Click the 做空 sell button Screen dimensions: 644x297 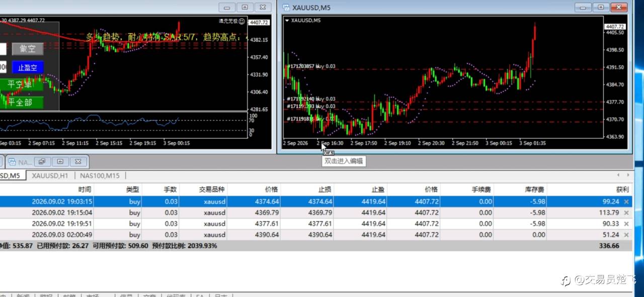point(28,49)
